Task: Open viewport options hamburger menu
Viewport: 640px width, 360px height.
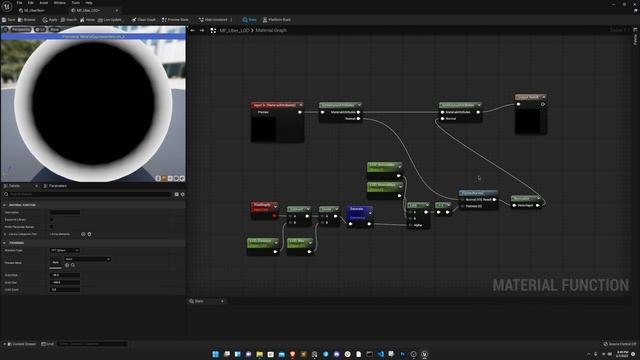Action: 5,29
